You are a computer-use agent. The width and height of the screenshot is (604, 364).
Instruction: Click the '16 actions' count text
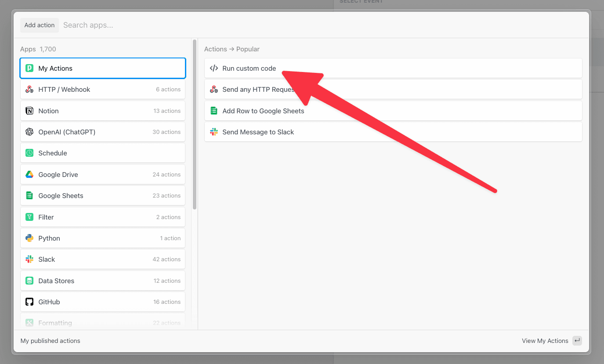click(167, 302)
